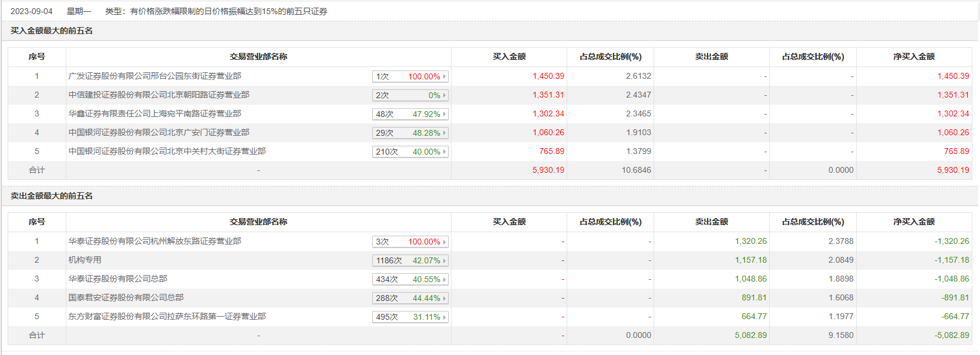Screen dimensions: 980x355
Task: Open the 1186次 42.07% badge details
Action: (410, 260)
